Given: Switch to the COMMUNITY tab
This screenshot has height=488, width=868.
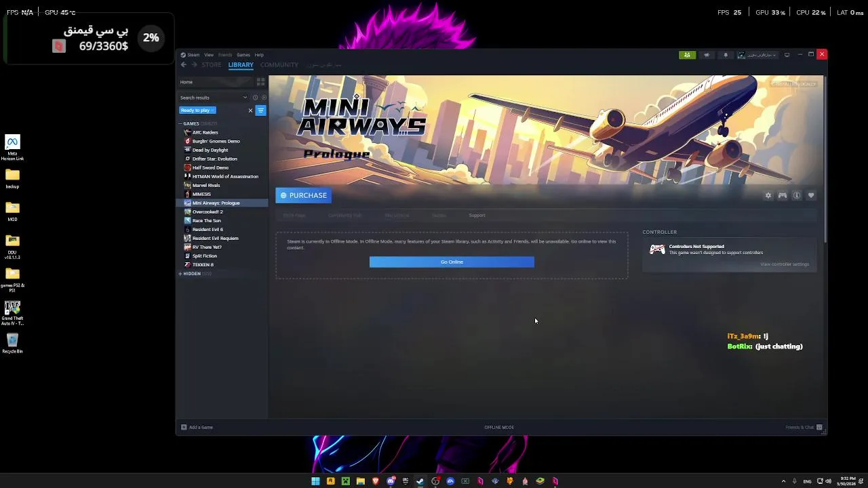Looking at the screenshot, I should pos(279,65).
